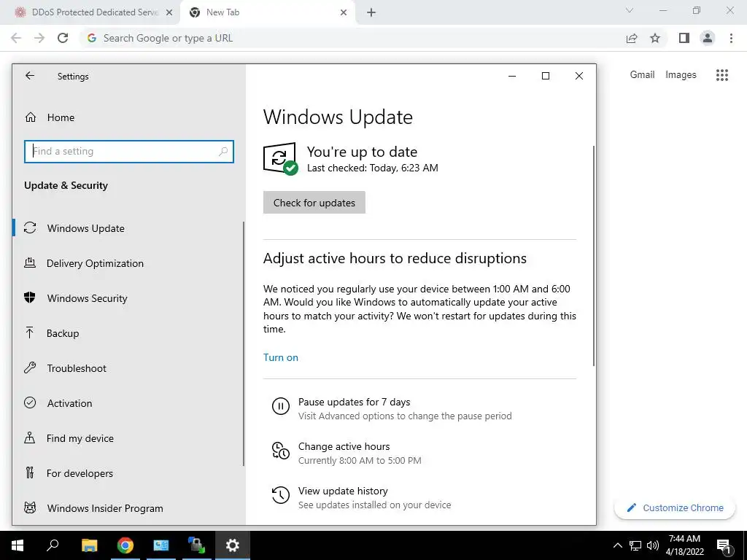747x560 pixels.
Task: Open Gmail link
Action: pos(642,75)
